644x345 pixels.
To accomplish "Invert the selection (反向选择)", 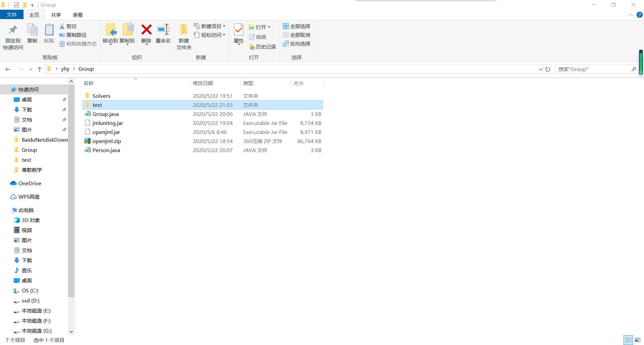I will click(x=297, y=44).
